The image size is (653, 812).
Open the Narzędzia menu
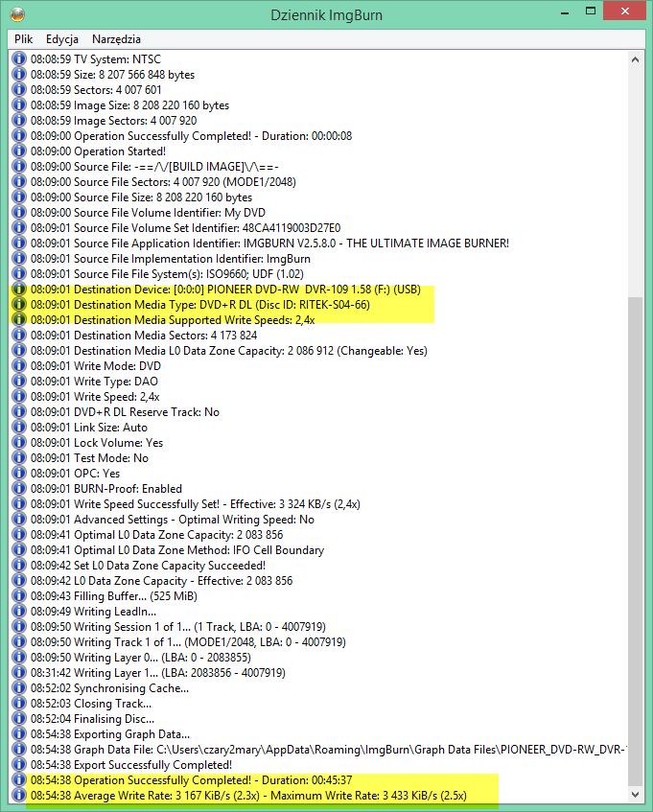(x=117, y=39)
